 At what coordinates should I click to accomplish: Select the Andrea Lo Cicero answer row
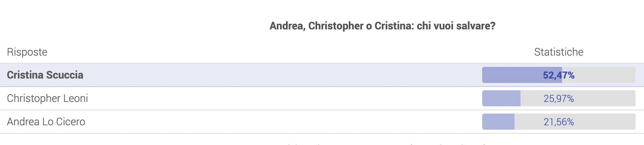(x=322, y=122)
